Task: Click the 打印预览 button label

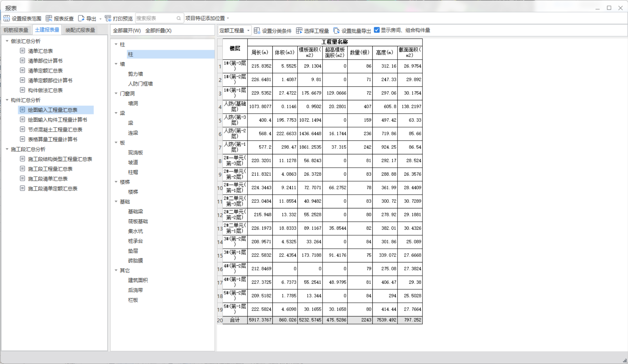Action: [123, 19]
